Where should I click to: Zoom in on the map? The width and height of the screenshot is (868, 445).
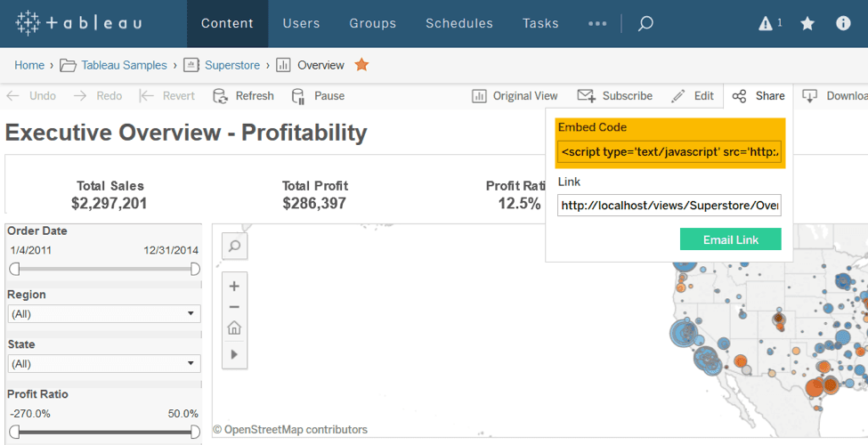(x=234, y=287)
